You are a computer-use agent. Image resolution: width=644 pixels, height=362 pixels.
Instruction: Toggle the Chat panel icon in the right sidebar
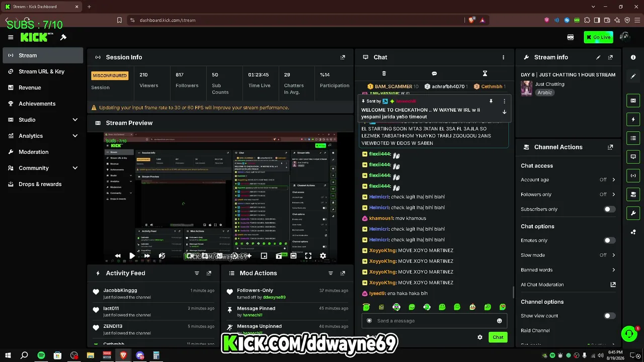tap(633, 156)
